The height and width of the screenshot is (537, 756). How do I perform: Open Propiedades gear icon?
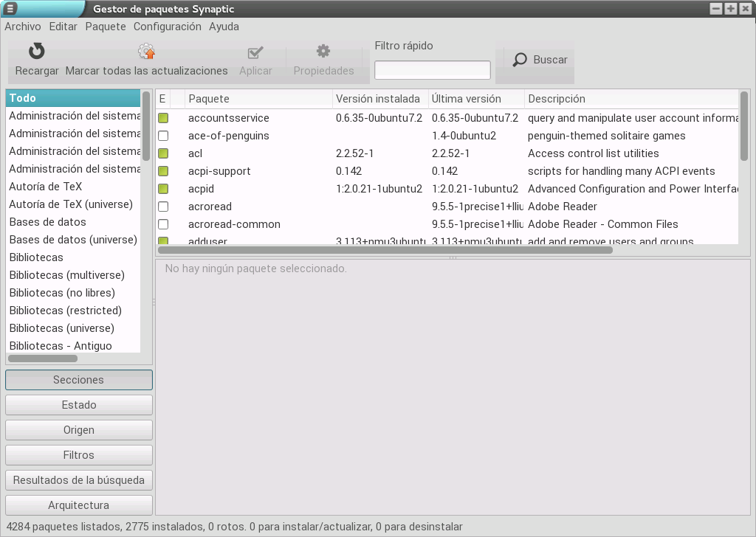click(323, 52)
